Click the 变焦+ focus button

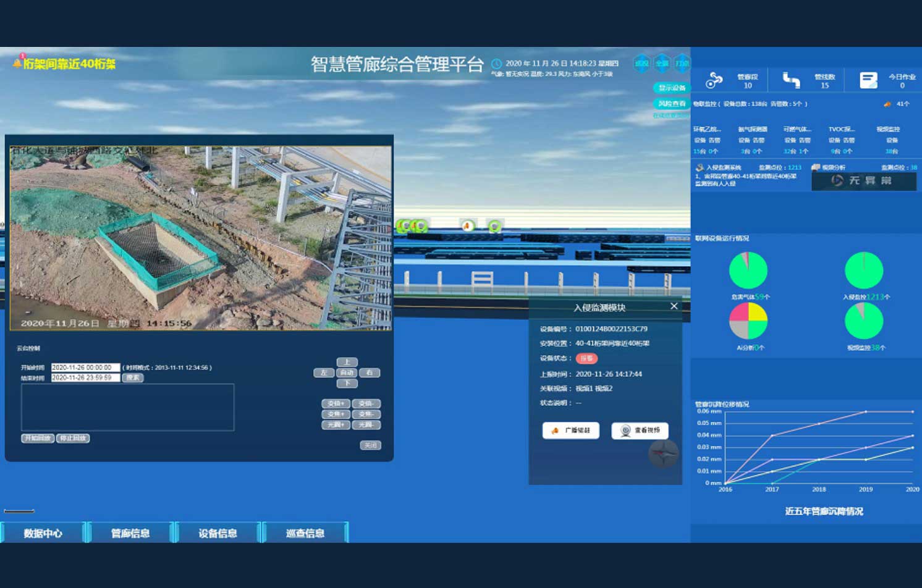[336, 414]
